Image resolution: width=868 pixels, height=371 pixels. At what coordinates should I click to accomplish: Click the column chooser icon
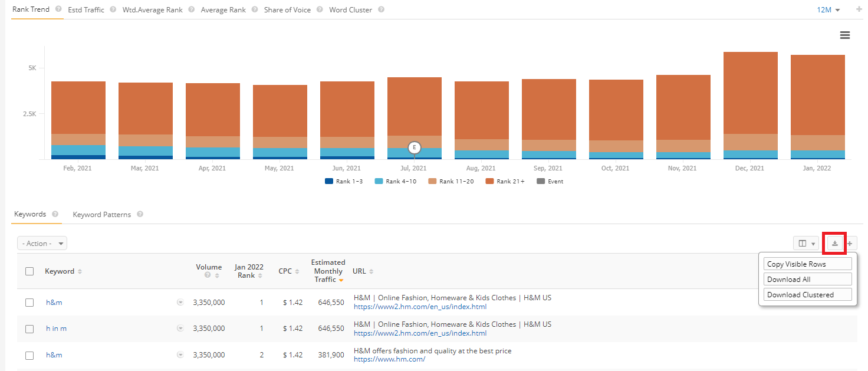pos(805,244)
